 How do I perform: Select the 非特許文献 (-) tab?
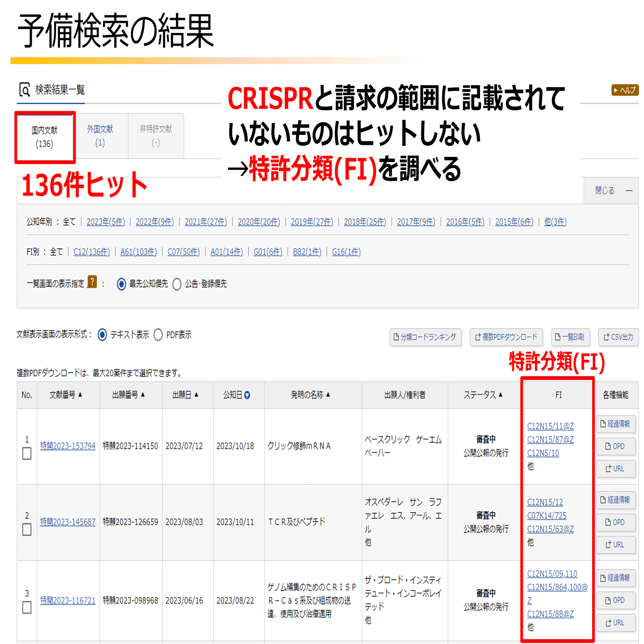(x=156, y=136)
